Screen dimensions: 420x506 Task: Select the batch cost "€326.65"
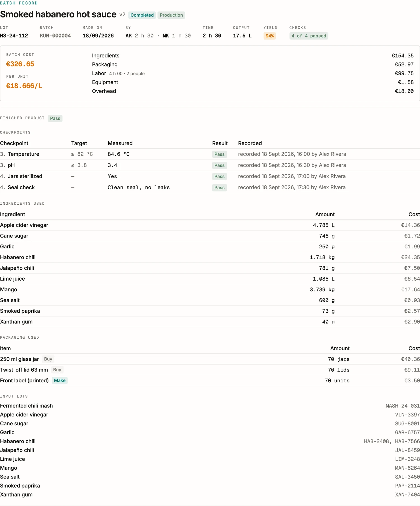(20, 64)
